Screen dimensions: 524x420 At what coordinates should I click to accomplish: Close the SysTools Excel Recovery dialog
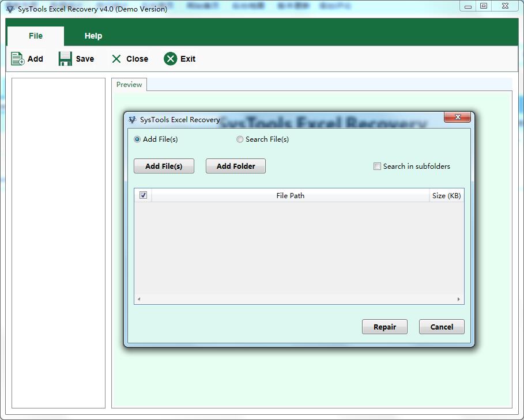click(457, 117)
